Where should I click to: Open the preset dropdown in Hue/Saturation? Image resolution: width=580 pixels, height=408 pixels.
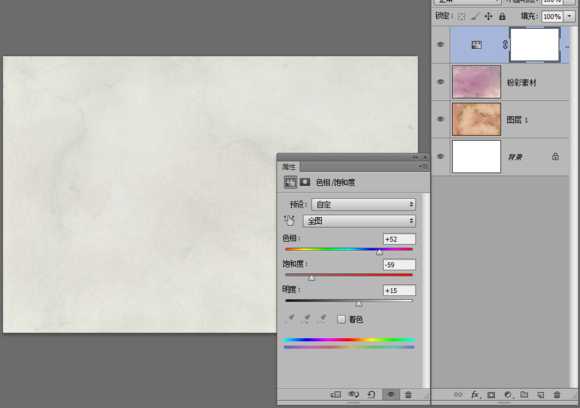[x=363, y=204]
